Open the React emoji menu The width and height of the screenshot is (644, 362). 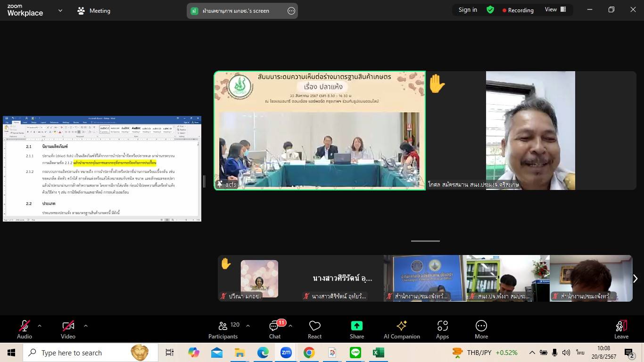pos(314,329)
